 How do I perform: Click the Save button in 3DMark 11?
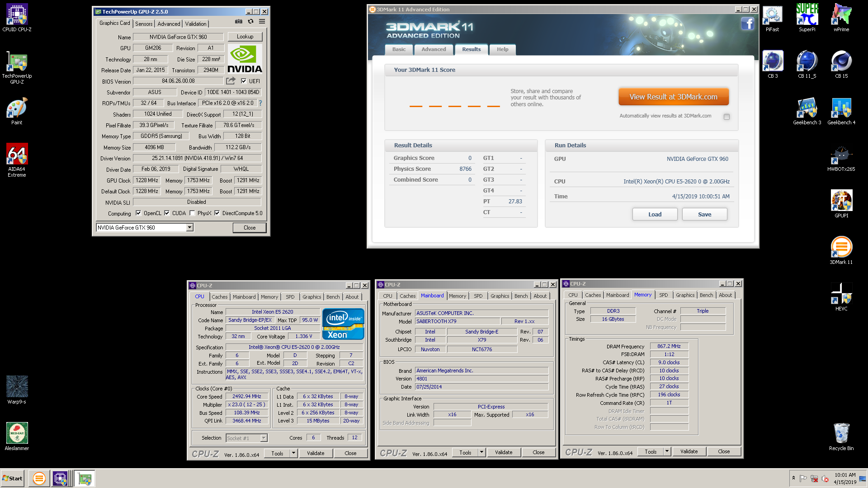tap(704, 214)
